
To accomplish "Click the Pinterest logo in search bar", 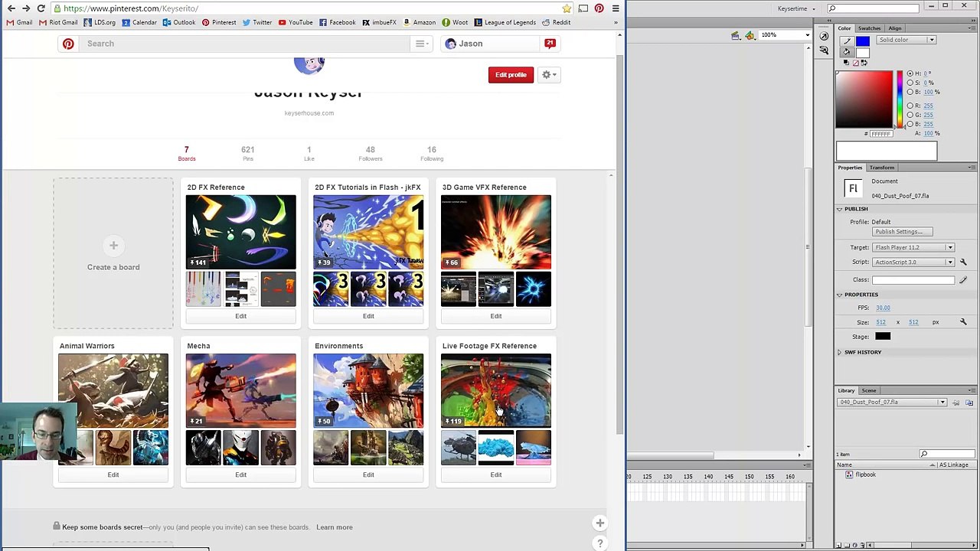I will pyautogui.click(x=68, y=44).
